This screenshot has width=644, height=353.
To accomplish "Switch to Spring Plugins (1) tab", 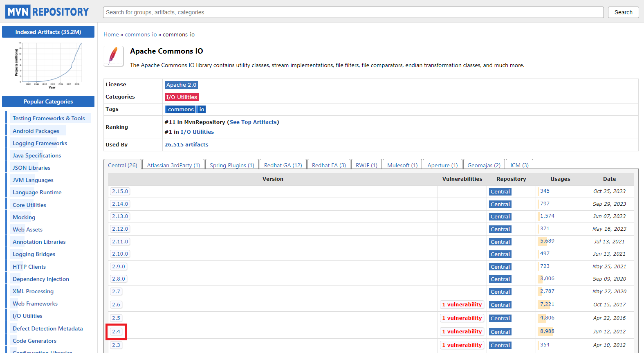I will pos(232,165).
